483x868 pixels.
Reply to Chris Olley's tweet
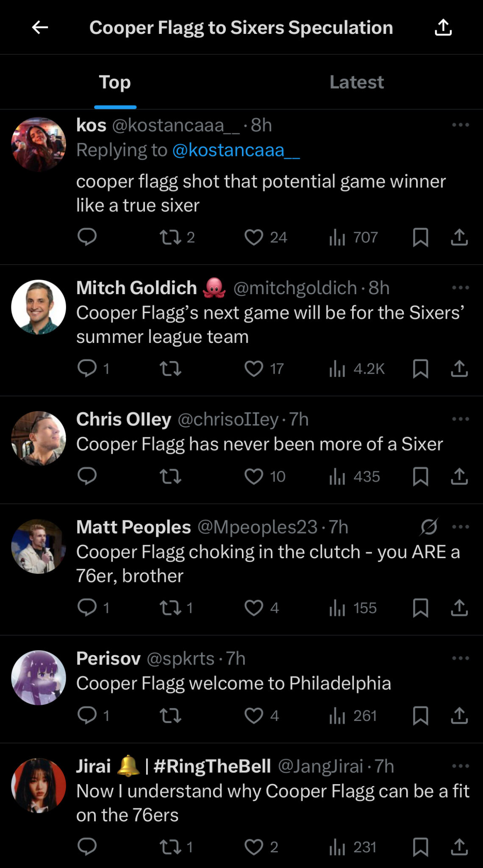(x=87, y=476)
